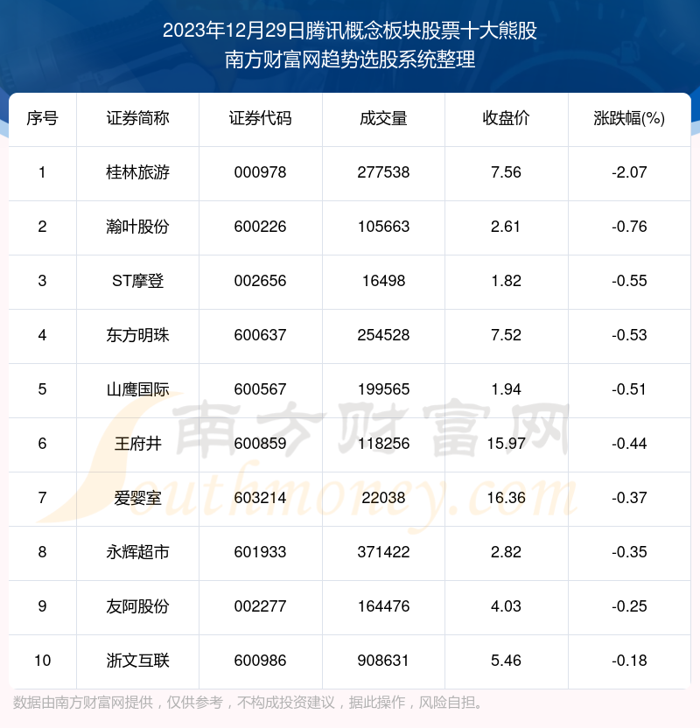Select the 涨跌幅(%) column header

(629, 119)
